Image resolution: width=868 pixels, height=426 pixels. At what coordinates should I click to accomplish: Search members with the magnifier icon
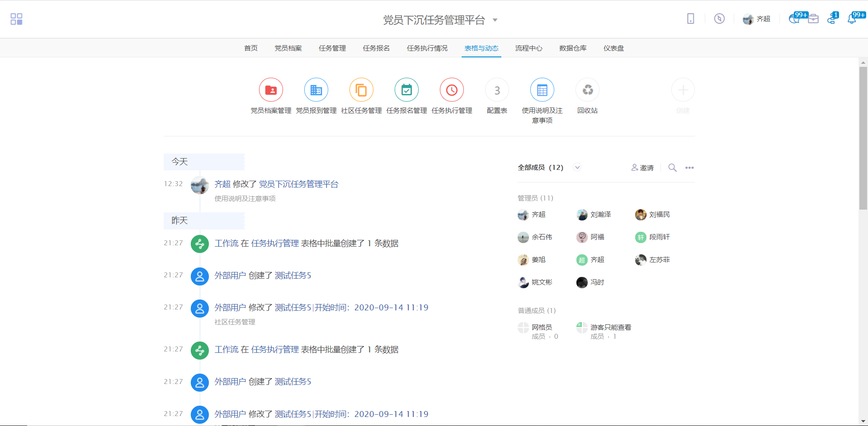pyautogui.click(x=672, y=168)
